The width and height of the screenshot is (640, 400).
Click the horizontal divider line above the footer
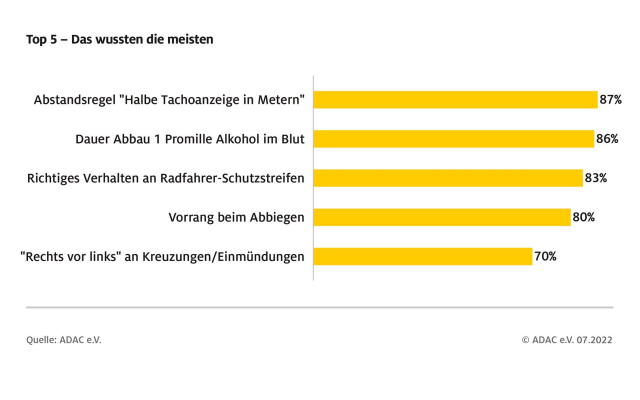pyautogui.click(x=320, y=308)
